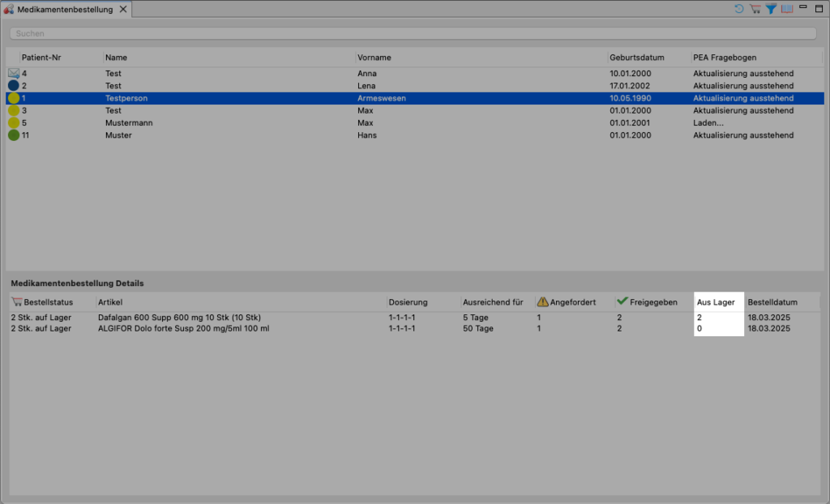Viewport: 830px width, 504px height.
Task: Click the dark blue status dot for Lena
Action: point(14,86)
